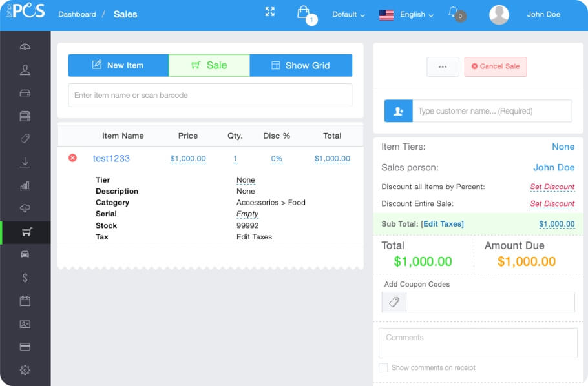
Task: Edit the 0% discount value
Action: 277,159
